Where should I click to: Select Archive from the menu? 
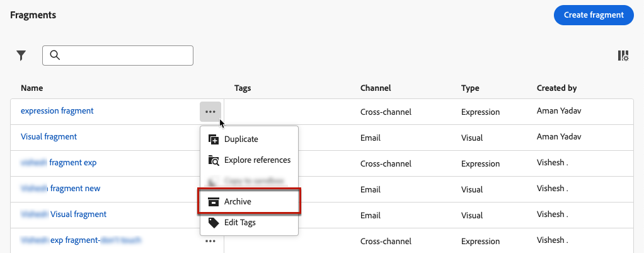[x=238, y=202]
